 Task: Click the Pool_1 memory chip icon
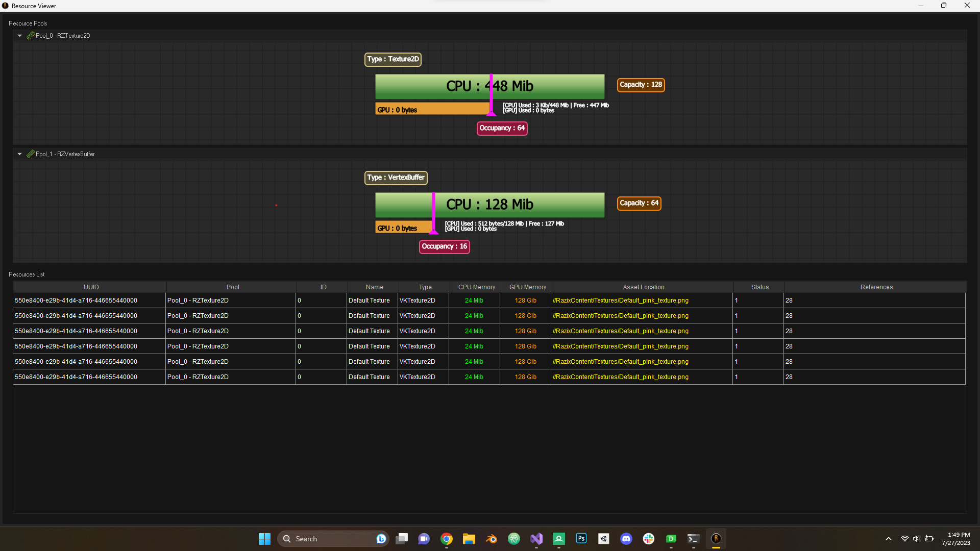point(31,154)
